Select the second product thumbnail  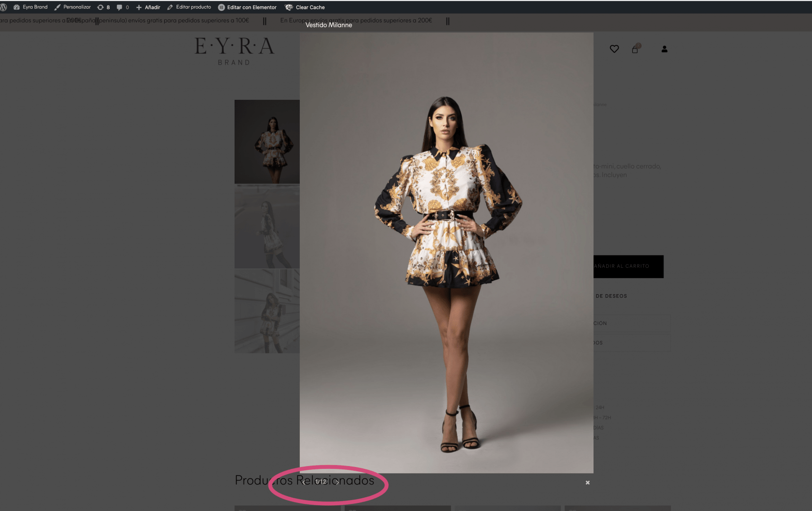point(267,227)
